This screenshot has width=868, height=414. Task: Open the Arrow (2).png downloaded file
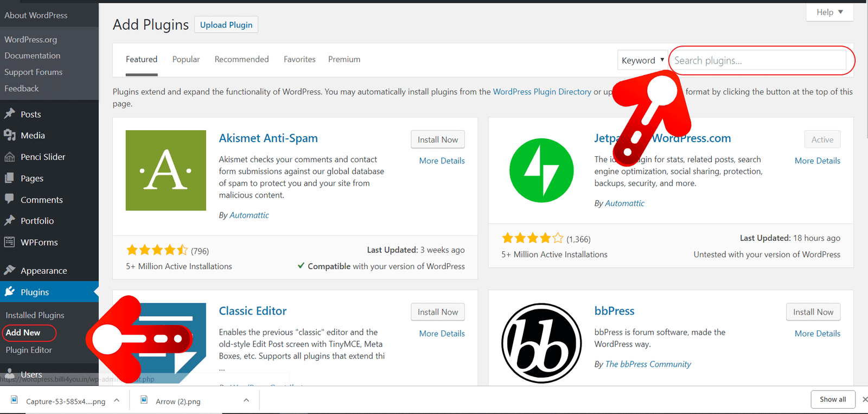click(178, 402)
